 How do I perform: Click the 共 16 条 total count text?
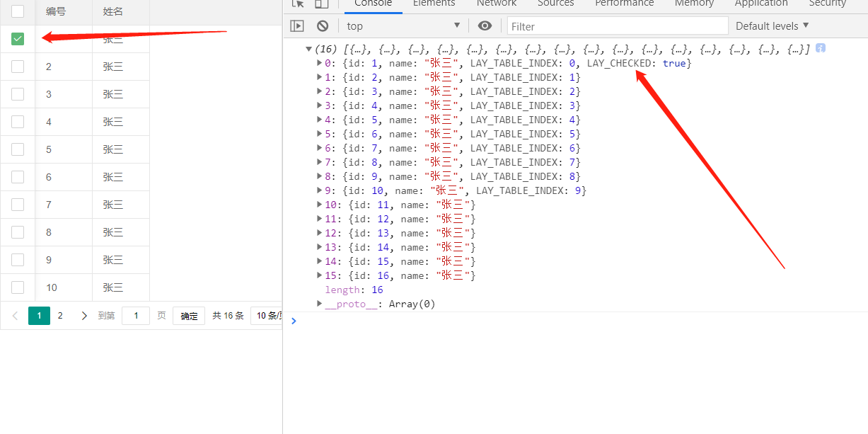tap(228, 316)
